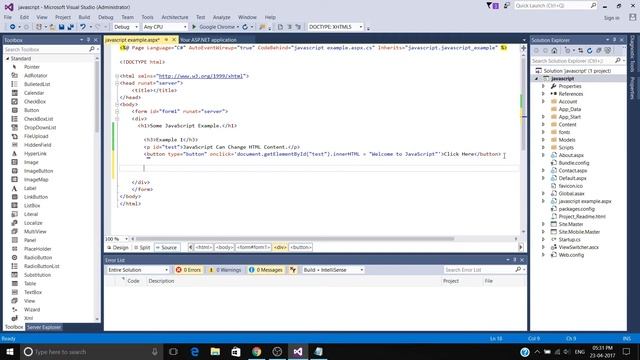Click feedback icon beside Quick Launch
Viewport: 640px width, 360px height.
(507, 6)
